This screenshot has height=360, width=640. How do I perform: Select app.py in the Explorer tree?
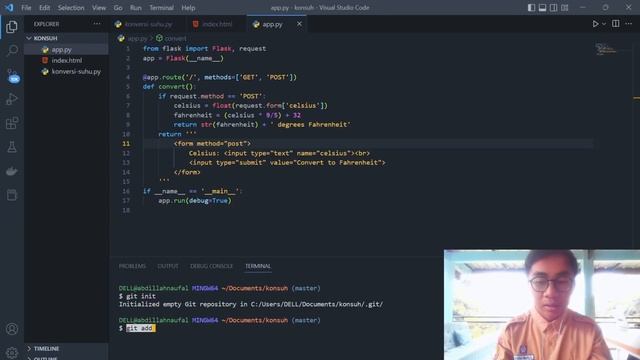click(67, 49)
